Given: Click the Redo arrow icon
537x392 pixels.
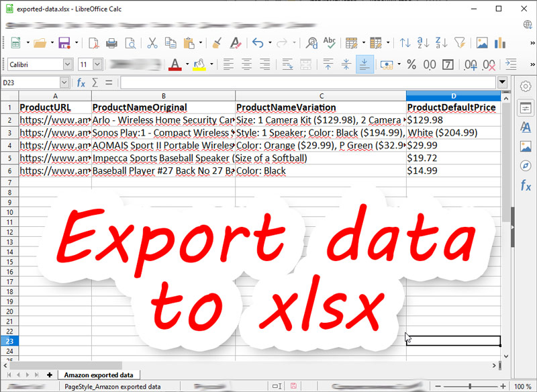Looking at the screenshot, I should click(282, 43).
